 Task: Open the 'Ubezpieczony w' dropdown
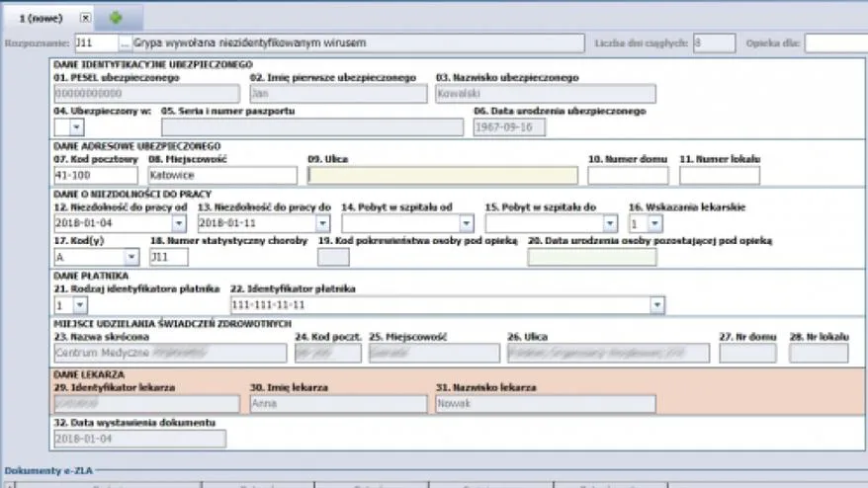pyautogui.click(x=76, y=127)
